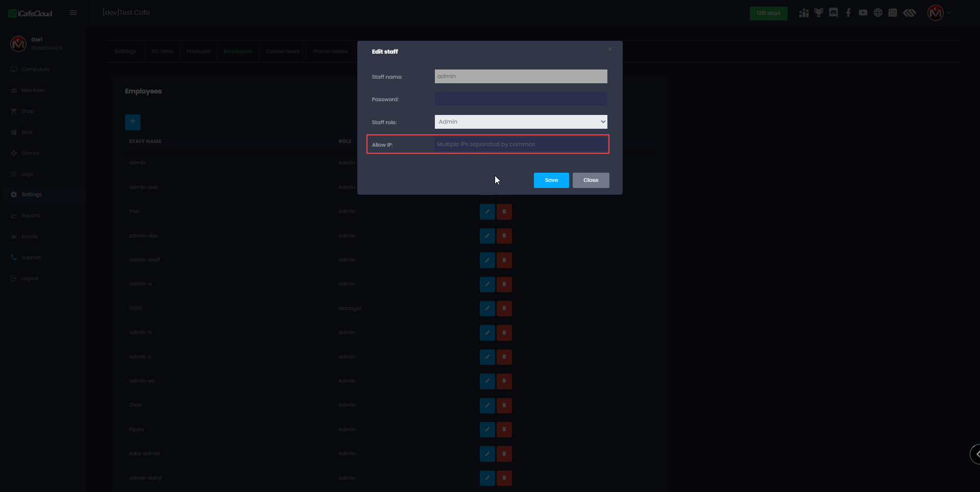The image size is (980, 492).
Task: Edit the Zhao staff row
Action: pos(487,406)
